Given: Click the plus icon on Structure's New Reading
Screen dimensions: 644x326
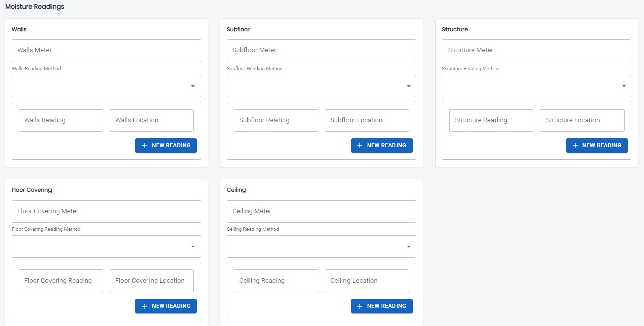Looking at the screenshot, I should (x=575, y=145).
